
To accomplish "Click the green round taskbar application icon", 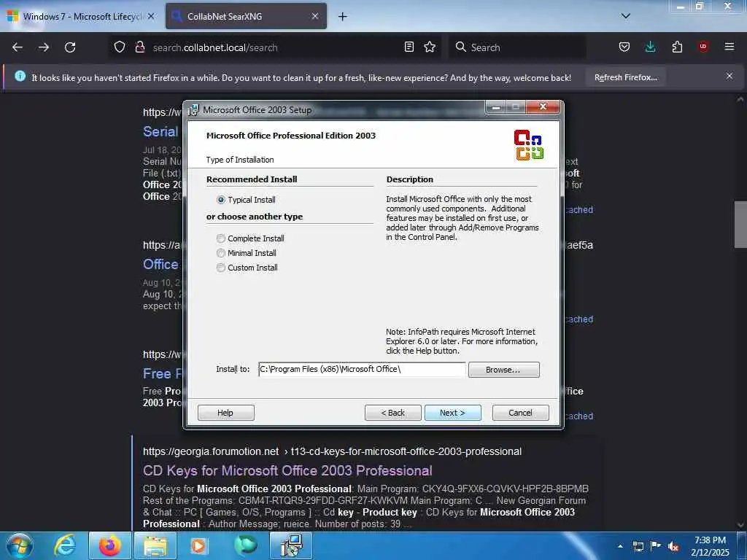I will point(245,545).
